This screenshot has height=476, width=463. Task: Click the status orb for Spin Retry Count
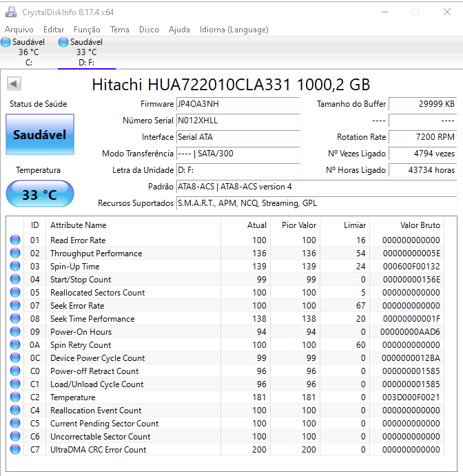(15, 344)
